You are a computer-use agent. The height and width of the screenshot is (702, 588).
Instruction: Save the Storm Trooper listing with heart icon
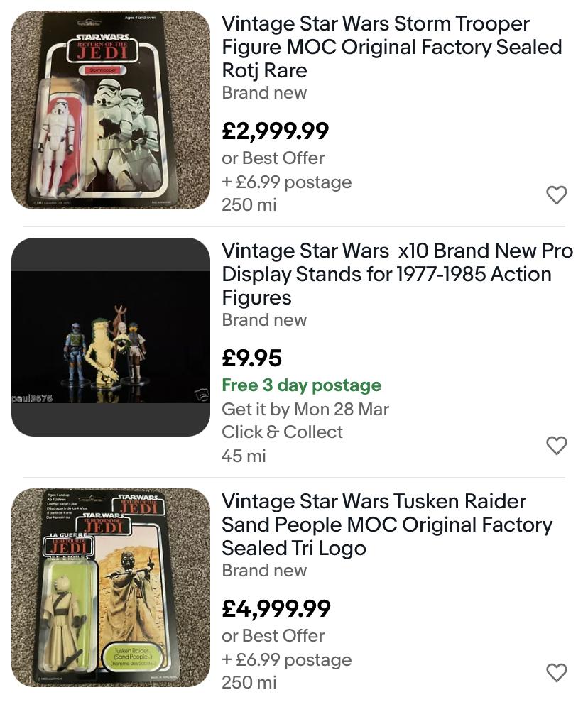click(556, 194)
